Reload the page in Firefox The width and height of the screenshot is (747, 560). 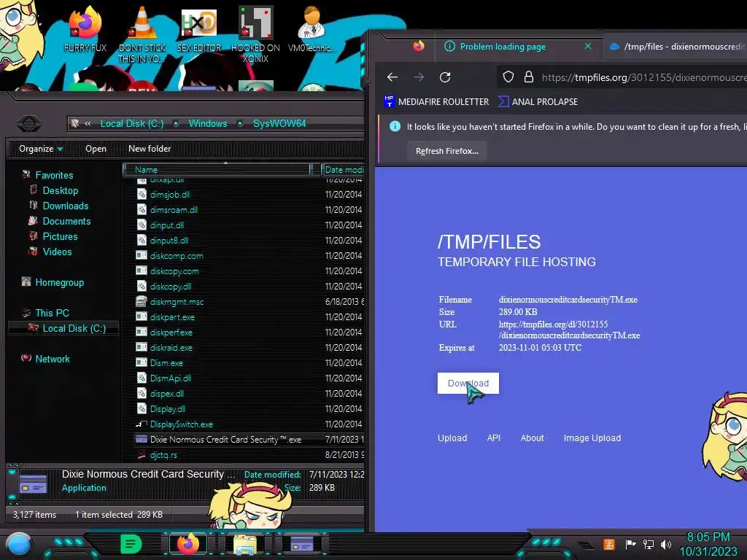tap(445, 77)
